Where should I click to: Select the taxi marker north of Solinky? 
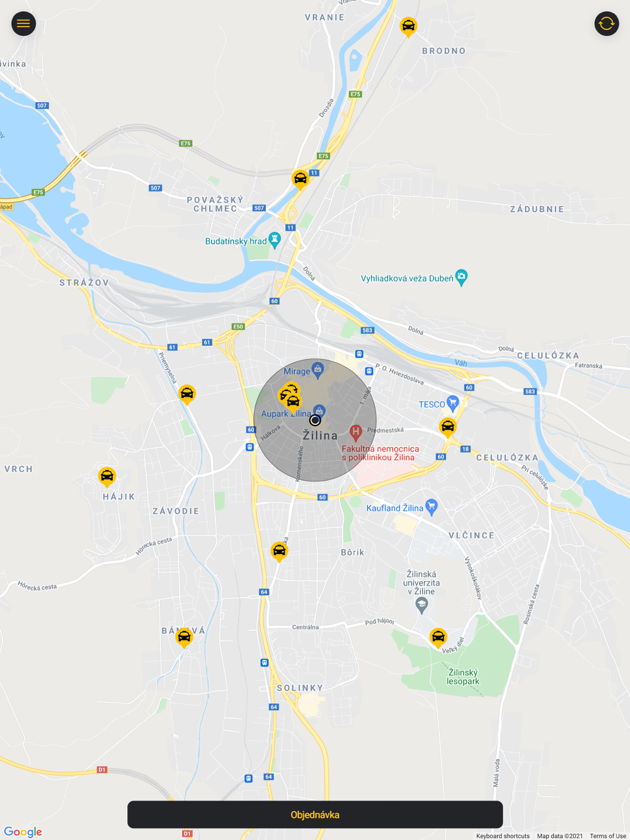click(279, 551)
